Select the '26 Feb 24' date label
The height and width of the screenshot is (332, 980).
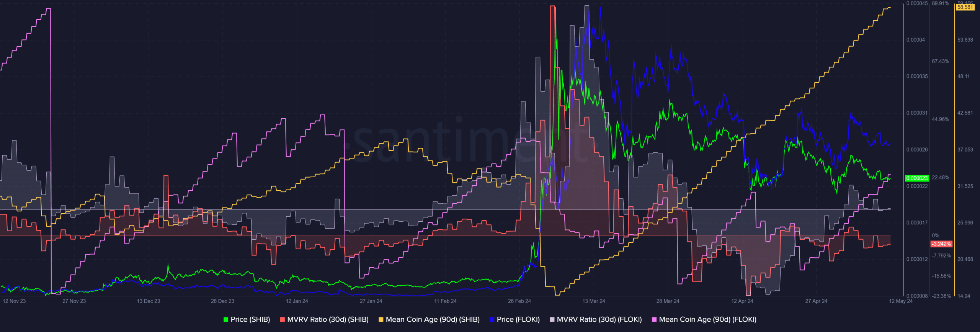point(519,301)
